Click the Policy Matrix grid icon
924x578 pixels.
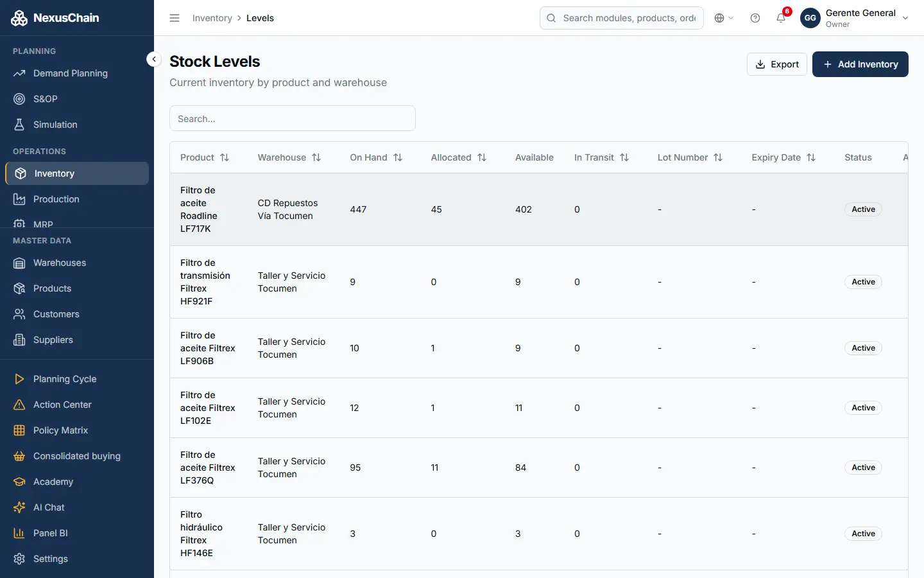(19, 430)
